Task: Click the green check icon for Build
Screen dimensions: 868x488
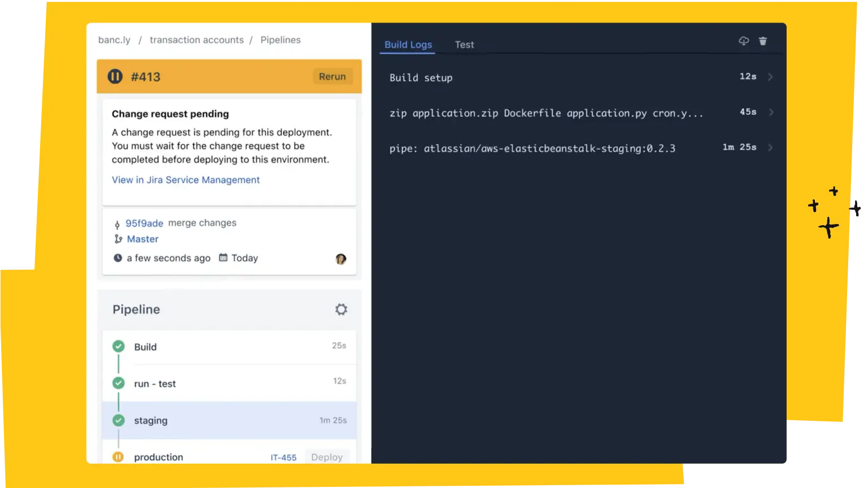Action: 119,346
